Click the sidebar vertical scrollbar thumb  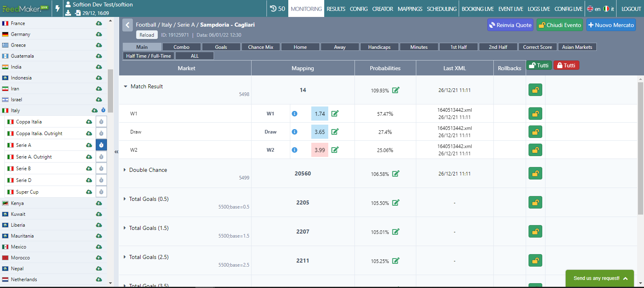[110, 91]
